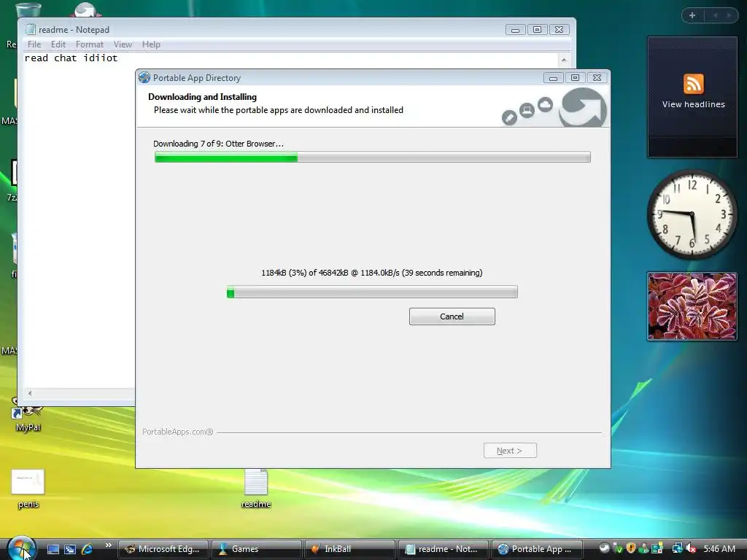
Task: Open the Windows Start orb
Action: coord(21,548)
